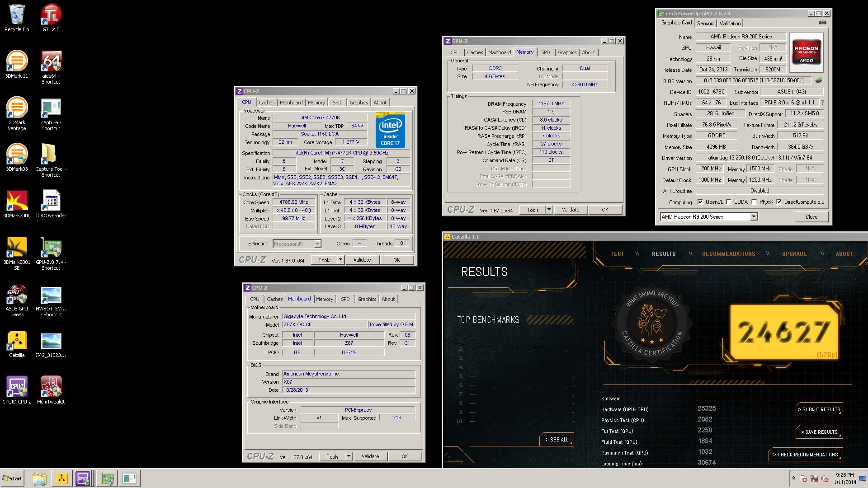Image resolution: width=868 pixels, height=488 pixels.
Task: Open SPD tab in CPU-Z Memory window
Action: tap(546, 52)
